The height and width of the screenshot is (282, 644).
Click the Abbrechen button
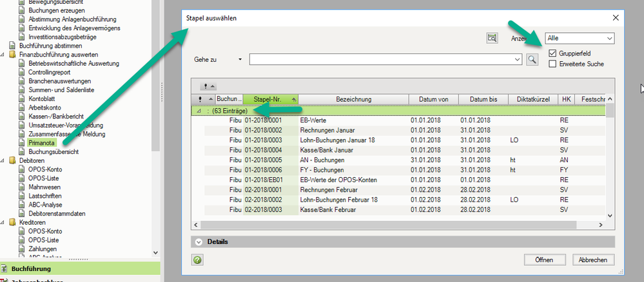(592, 259)
